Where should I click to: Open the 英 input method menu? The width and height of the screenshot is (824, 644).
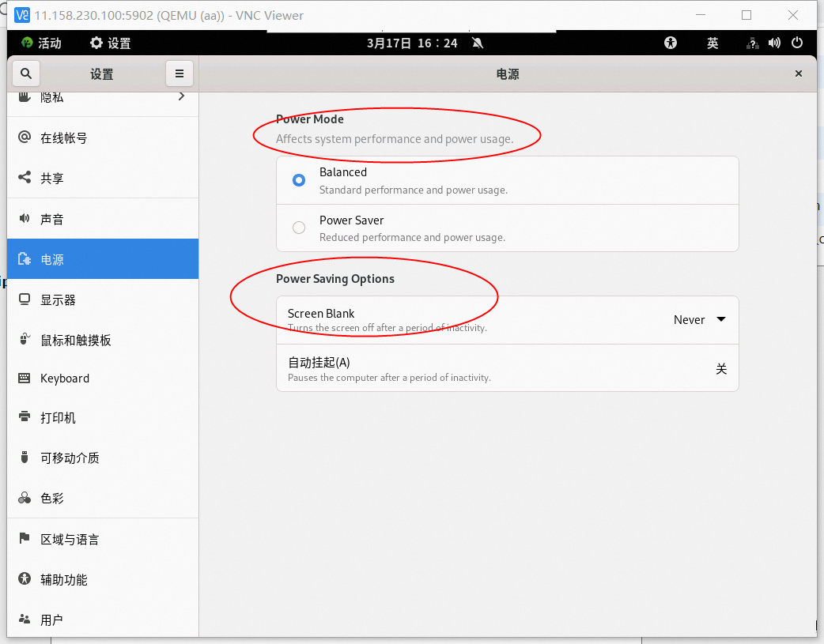712,43
